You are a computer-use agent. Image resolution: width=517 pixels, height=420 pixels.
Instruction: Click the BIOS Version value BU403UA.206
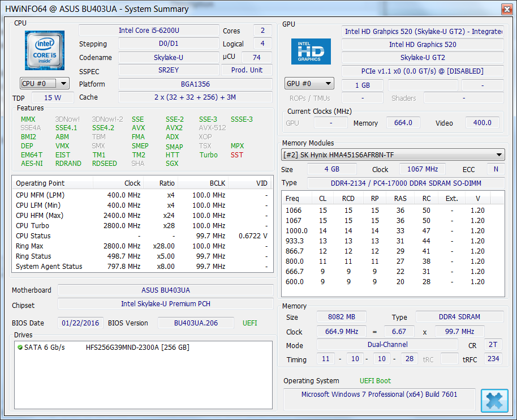coord(196,323)
